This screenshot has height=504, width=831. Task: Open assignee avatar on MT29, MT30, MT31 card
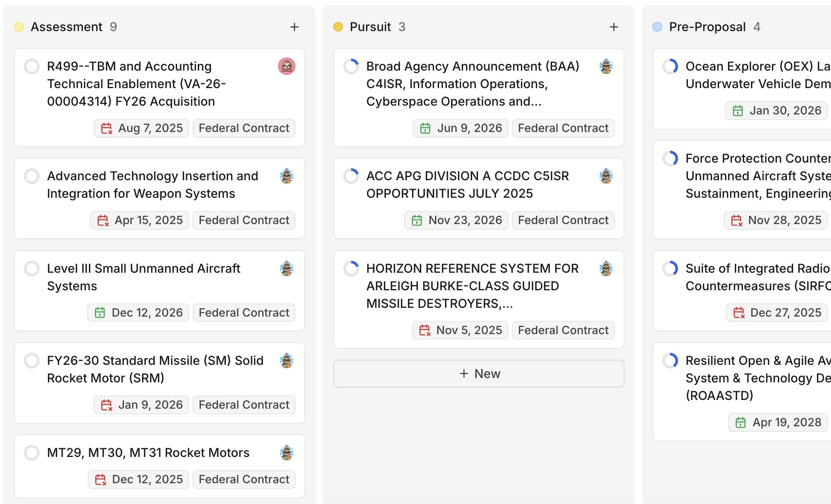coord(287,453)
